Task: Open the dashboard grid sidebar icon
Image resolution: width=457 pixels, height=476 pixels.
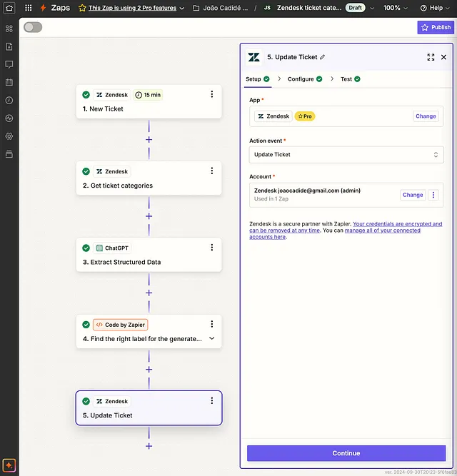Action: (9, 29)
